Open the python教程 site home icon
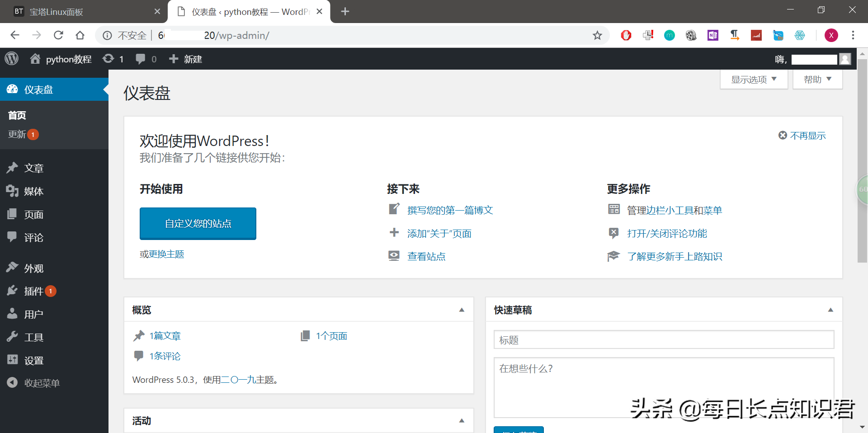This screenshot has width=868, height=433. 35,59
